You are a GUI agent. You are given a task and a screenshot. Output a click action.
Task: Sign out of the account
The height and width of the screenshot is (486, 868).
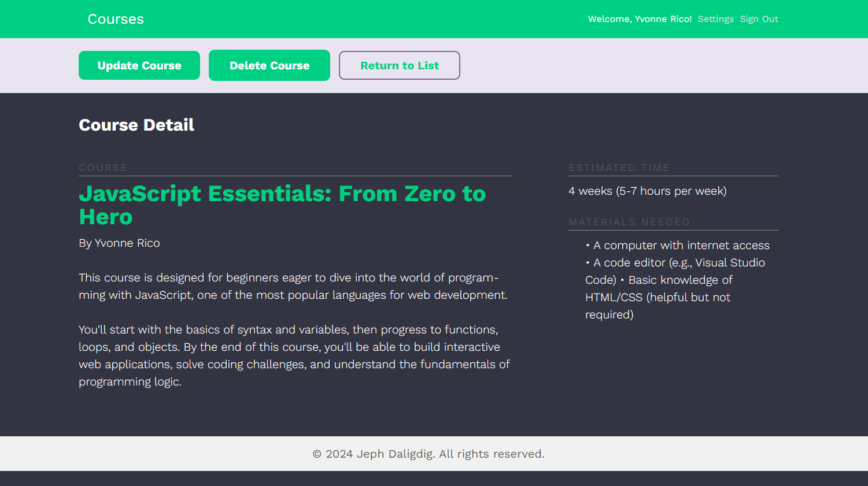[x=759, y=19]
